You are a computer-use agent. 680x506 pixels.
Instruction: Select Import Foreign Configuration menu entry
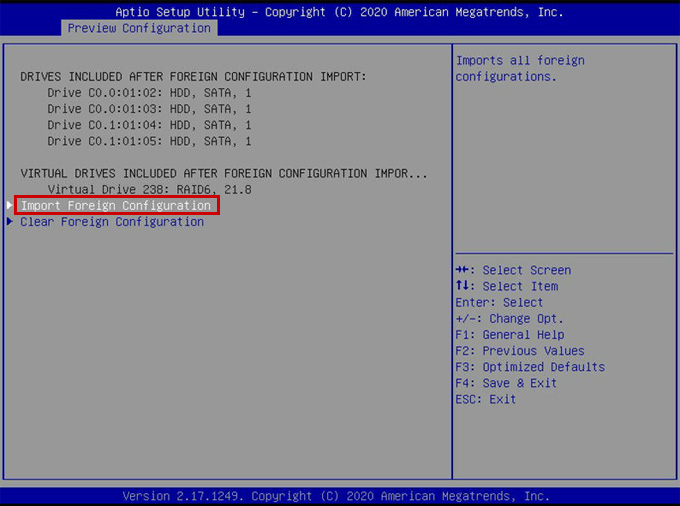116,205
